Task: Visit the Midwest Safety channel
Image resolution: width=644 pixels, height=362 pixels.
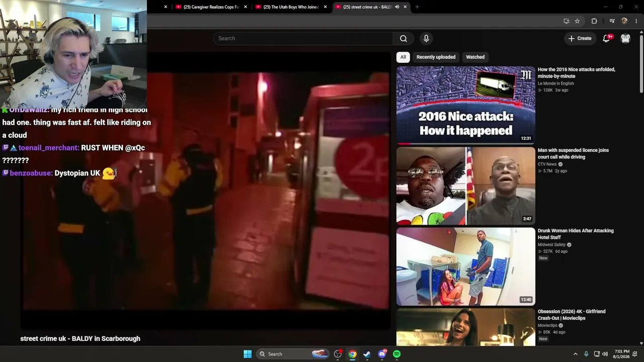Action: (x=552, y=245)
